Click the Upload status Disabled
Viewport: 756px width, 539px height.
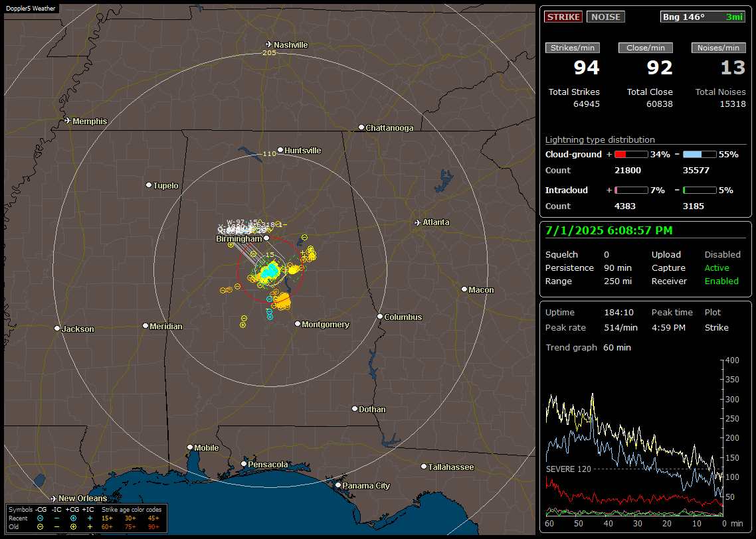point(722,254)
